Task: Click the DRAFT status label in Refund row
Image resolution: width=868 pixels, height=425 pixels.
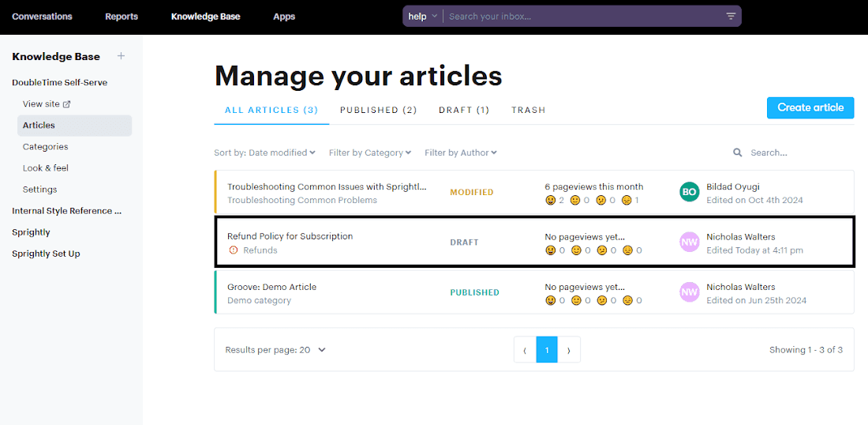Action: coord(465,243)
